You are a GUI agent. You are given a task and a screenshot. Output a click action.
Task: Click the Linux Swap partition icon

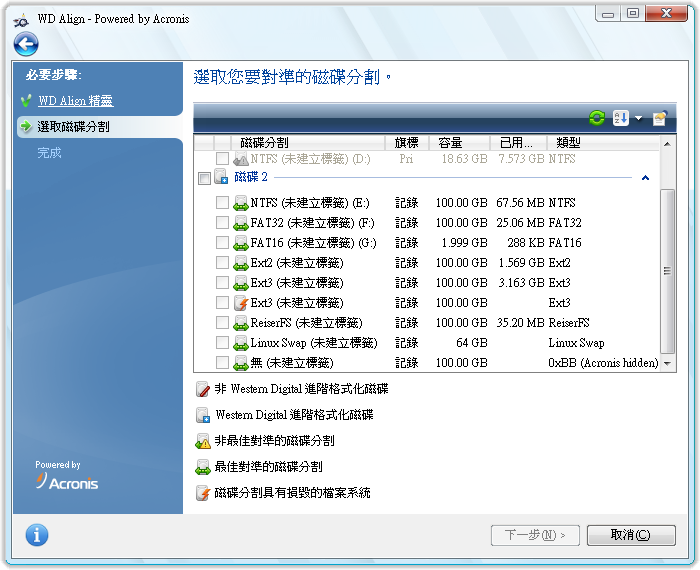tap(240, 343)
